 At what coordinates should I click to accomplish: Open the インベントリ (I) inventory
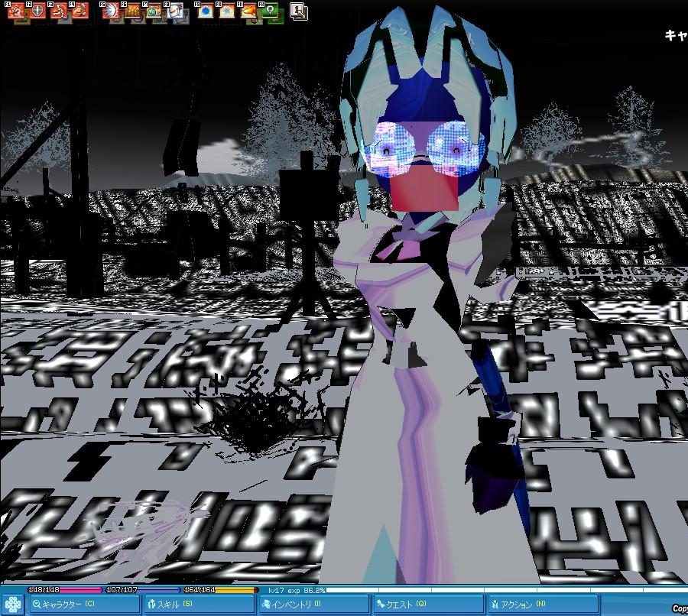313,605
